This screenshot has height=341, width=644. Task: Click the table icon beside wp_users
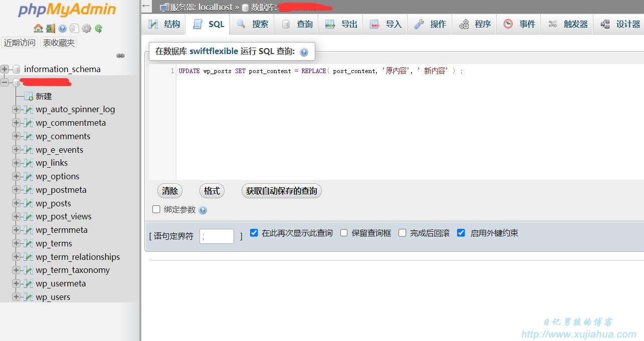[28, 297]
